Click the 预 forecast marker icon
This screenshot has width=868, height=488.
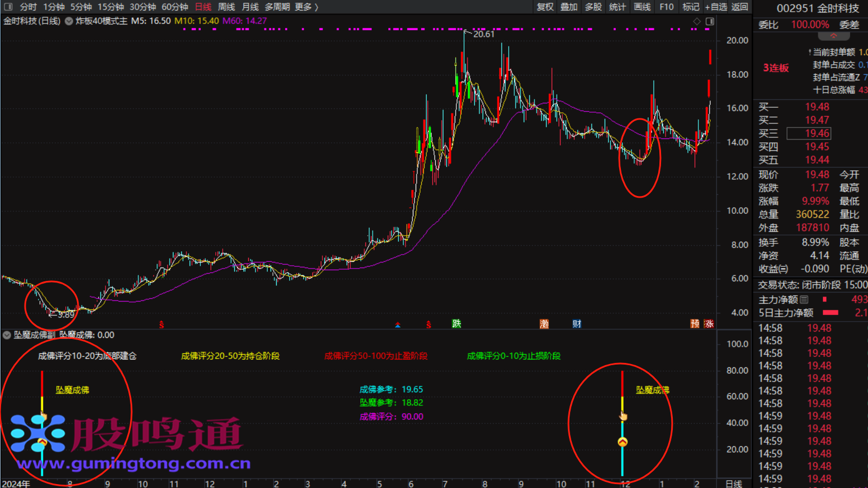(695, 324)
